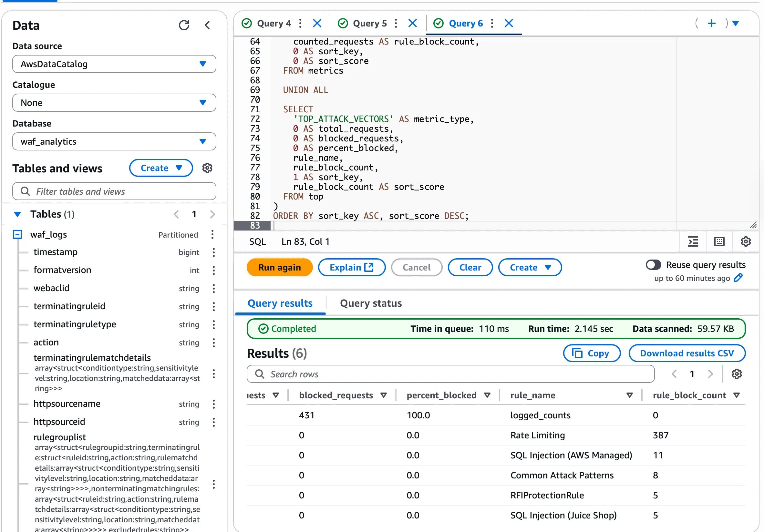
Task: Clear the query editor
Action: click(470, 267)
